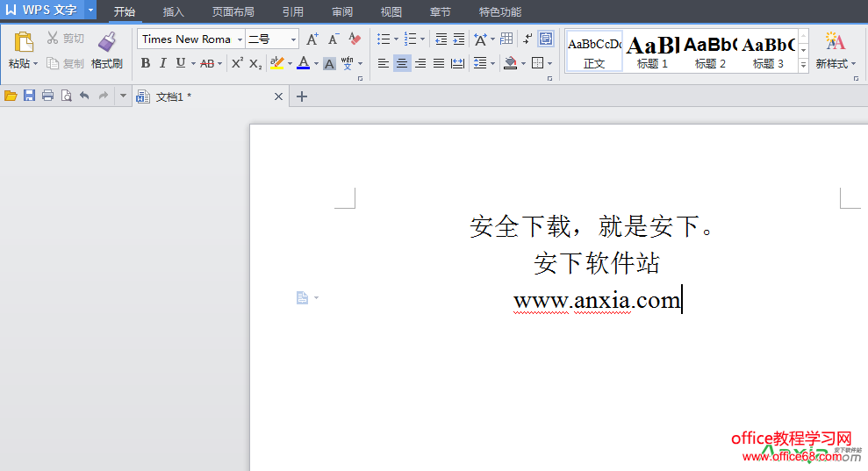Decrease font size with A- icon
This screenshot has width=868, height=471.
334,39
